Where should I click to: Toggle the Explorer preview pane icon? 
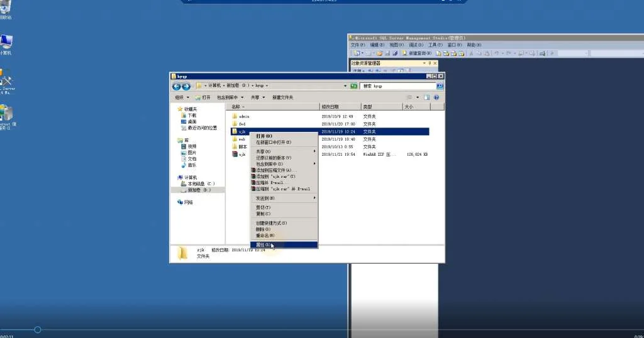[x=426, y=97]
